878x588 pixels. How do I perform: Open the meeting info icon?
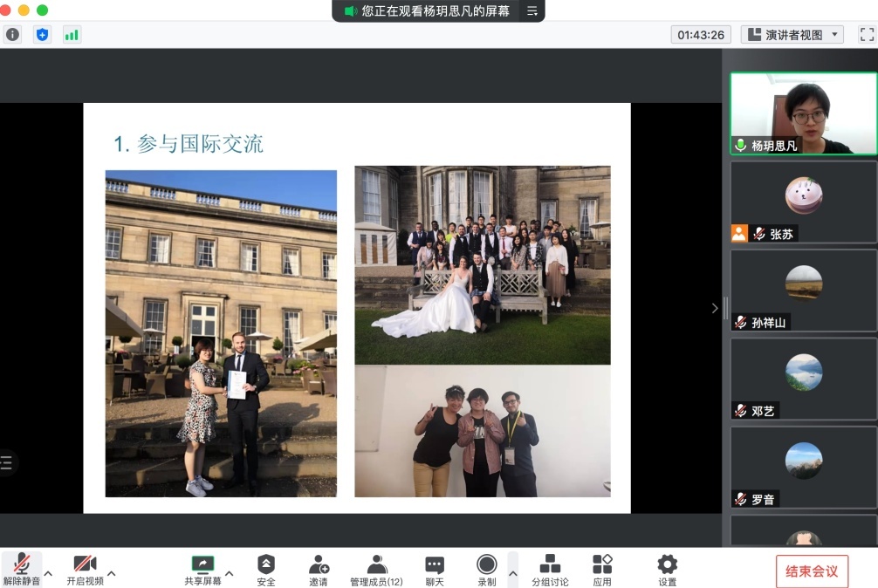12,35
